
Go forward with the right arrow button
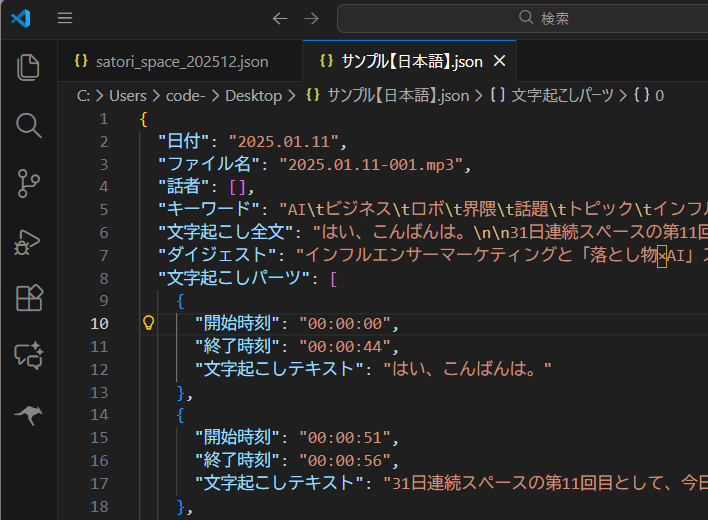311,19
